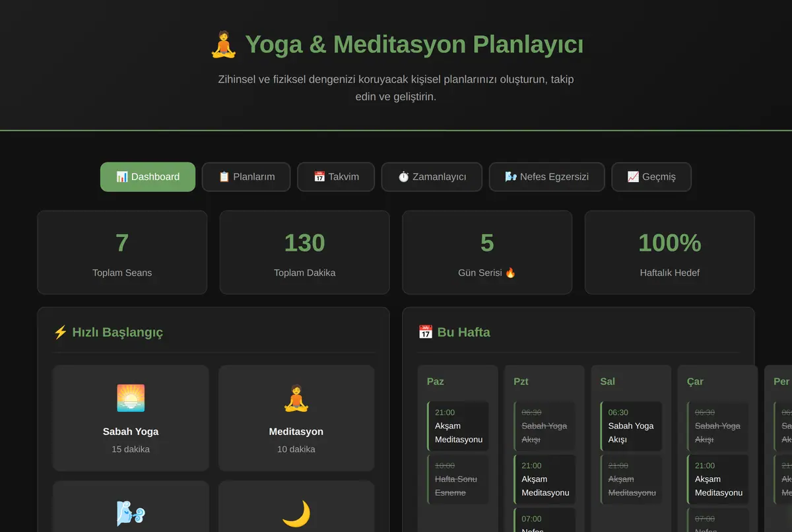The image size is (792, 532).
Task: Open Çar 21:00 Akşam Meditasyonu session
Action: (x=718, y=479)
